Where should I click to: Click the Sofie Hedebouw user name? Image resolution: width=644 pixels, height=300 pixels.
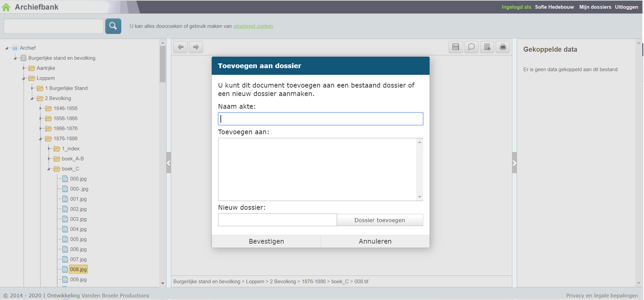(x=554, y=7)
